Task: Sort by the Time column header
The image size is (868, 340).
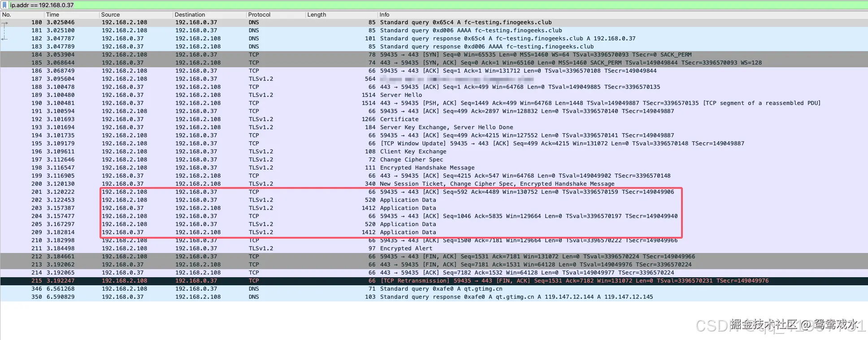Action: [x=72, y=15]
